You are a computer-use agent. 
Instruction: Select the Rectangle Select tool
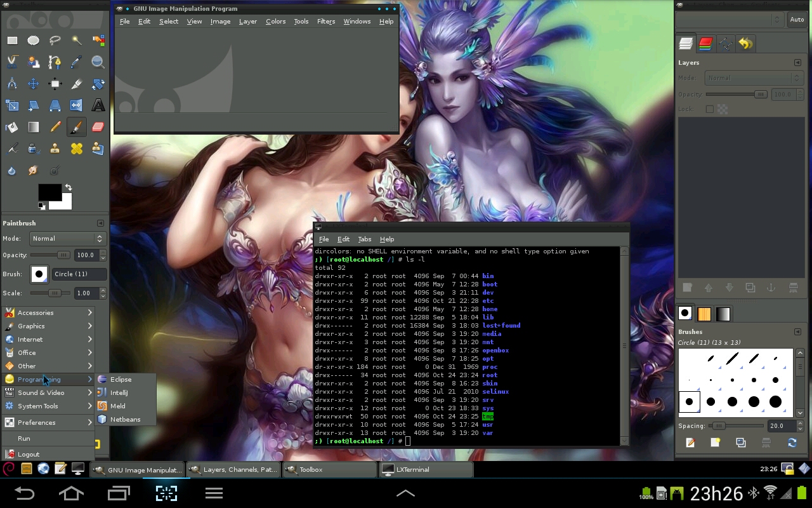point(12,40)
